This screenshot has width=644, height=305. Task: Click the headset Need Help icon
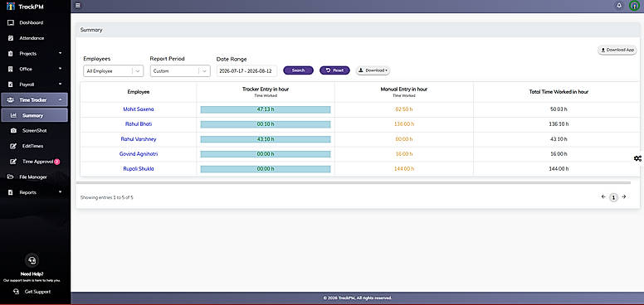pyautogui.click(x=32, y=260)
